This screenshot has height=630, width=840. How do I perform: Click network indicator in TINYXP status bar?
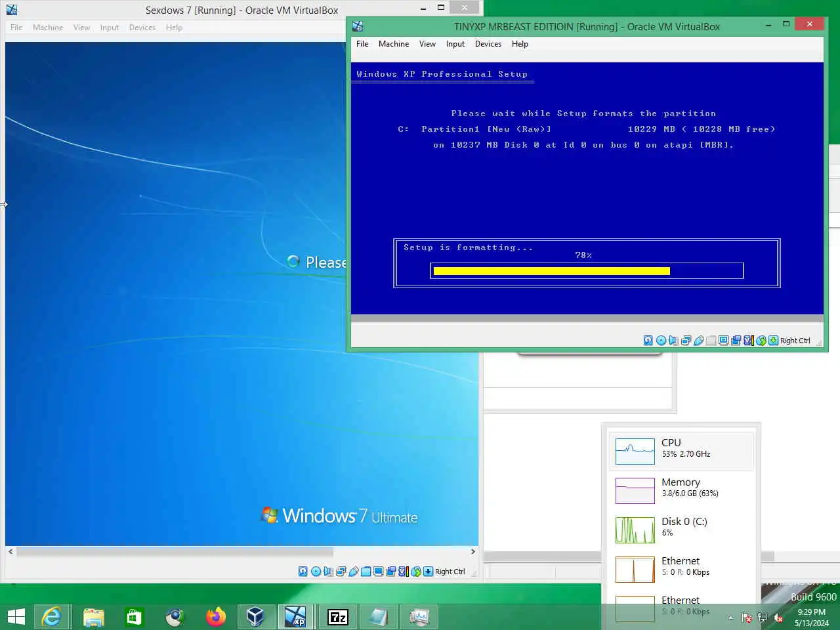[x=686, y=341]
